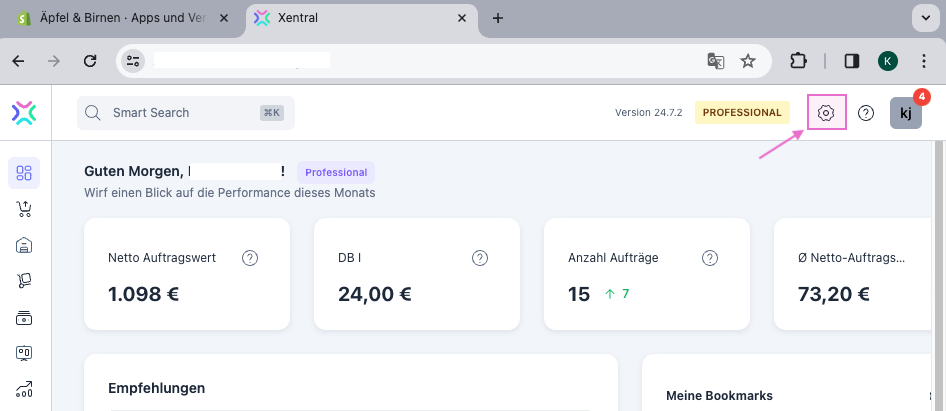Open the dashboard icon in sidebar
The width and height of the screenshot is (946, 411).
[24, 172]
